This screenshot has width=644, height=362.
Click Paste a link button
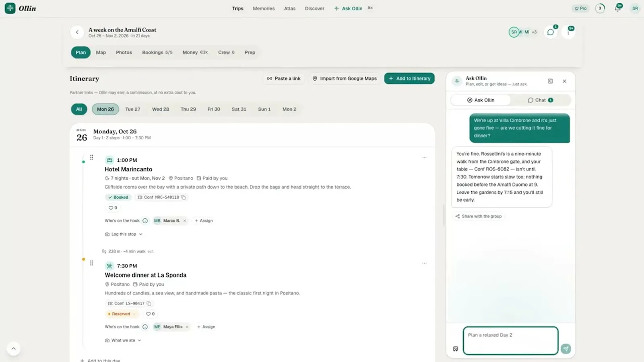point(284,78)
